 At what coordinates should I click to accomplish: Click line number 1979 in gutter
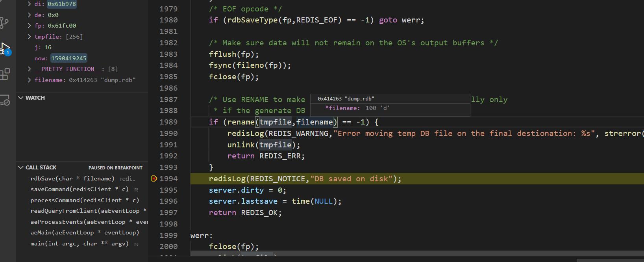(168, 9)
